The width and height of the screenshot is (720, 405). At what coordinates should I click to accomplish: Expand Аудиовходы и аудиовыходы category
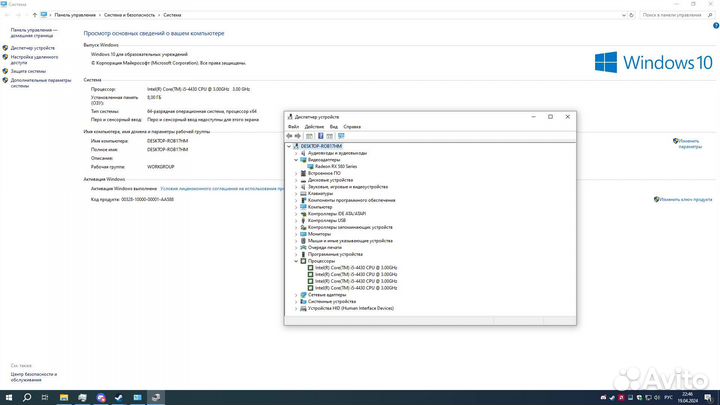[x=296, y=153]
